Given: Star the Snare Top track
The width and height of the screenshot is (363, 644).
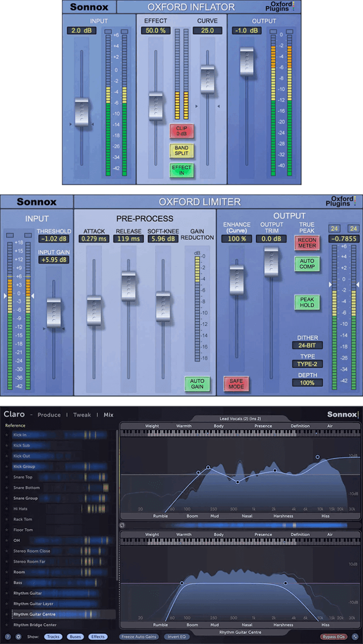Looking at the screenshot, I should pyautogui.click(x=7, y=477).
